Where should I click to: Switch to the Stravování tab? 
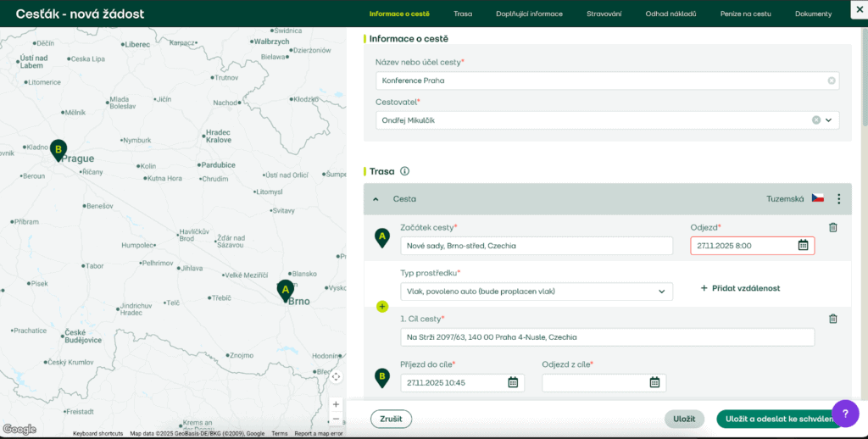point(604,14)
